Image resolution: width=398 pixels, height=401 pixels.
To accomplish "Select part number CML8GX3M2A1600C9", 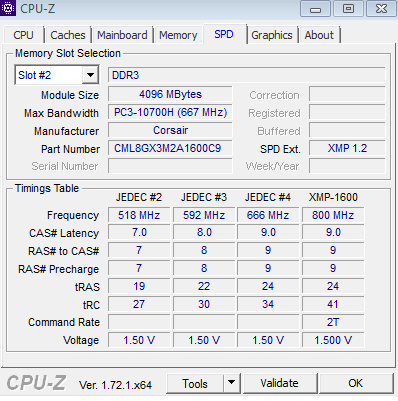I will (x=170, y=148).
